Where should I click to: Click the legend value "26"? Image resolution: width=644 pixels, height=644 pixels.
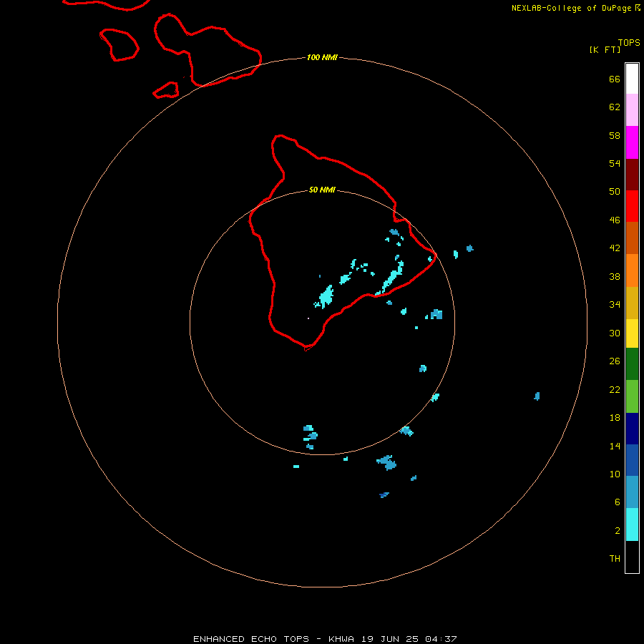[615, 361]
